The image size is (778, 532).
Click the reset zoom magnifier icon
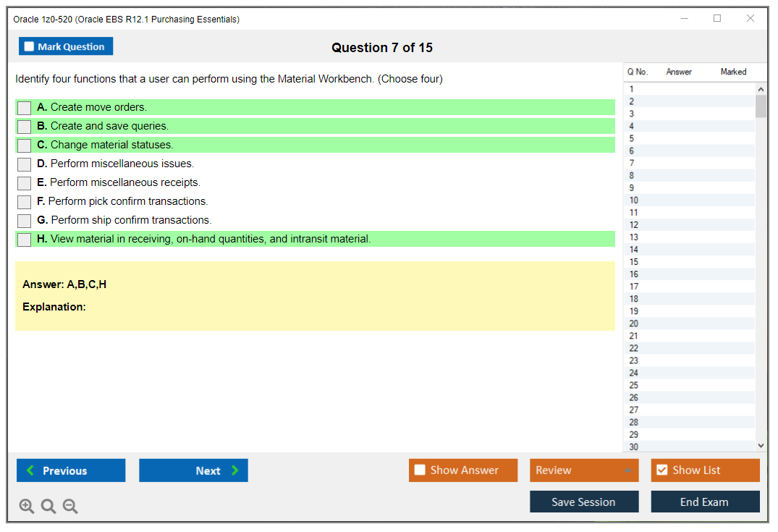pos(48,507)
